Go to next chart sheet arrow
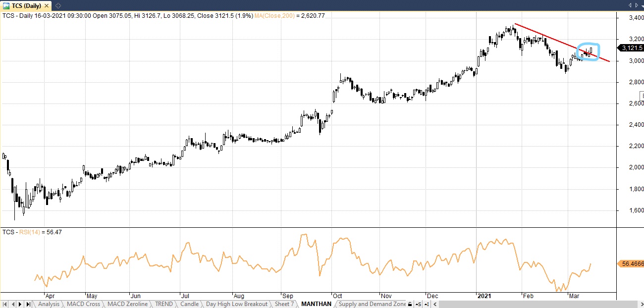 pyautogui.click(x=21, y=304)
